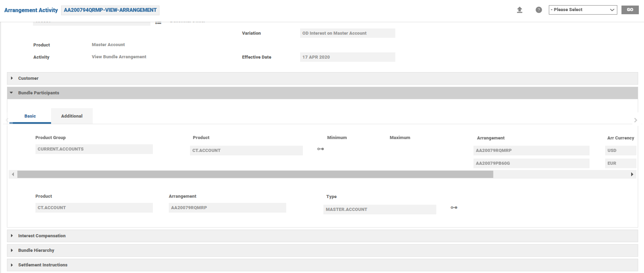This screenshot has width=644, height=273.
Task: Click the AA20079PB60G arrangement field
Action: [531, 163]
